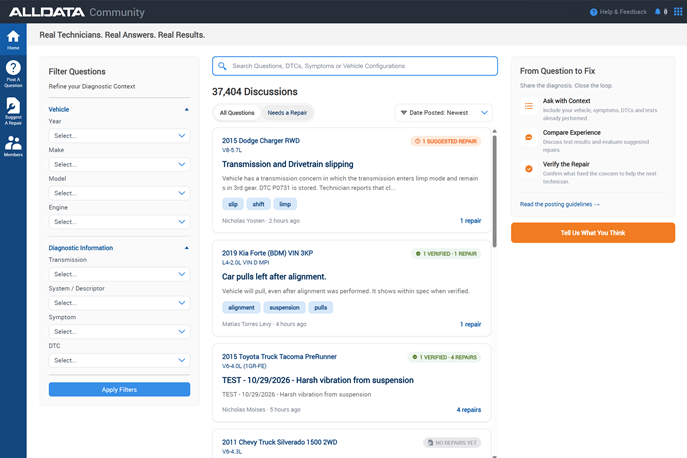
Task: Click the shift tag
Action: (x=259, y=204)
